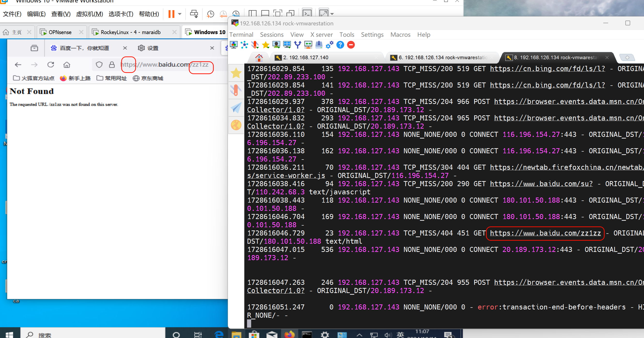Expand the VMware pause button dropdown arrow
Viewport: 644px width, 338px height.
coord(180,14)
